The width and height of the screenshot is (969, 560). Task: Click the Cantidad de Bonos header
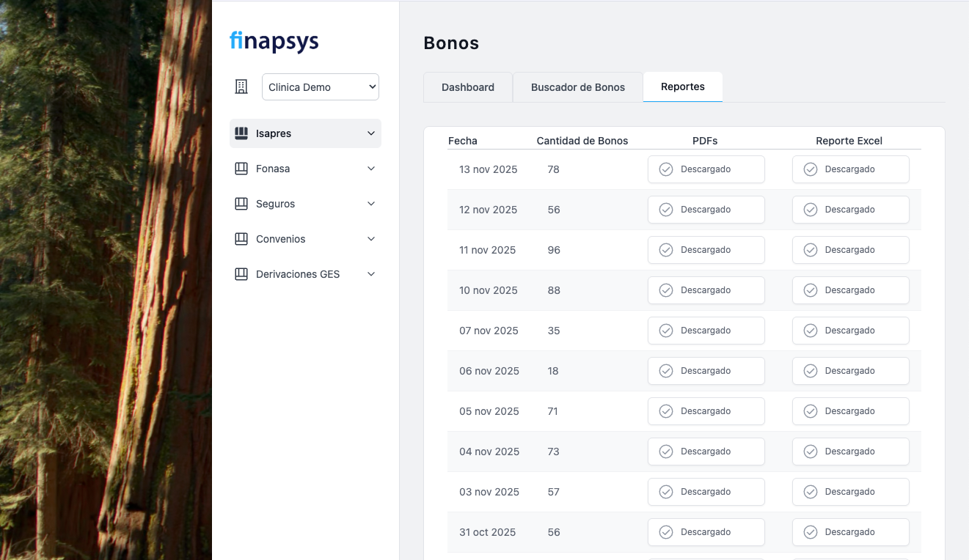[582, 141]
